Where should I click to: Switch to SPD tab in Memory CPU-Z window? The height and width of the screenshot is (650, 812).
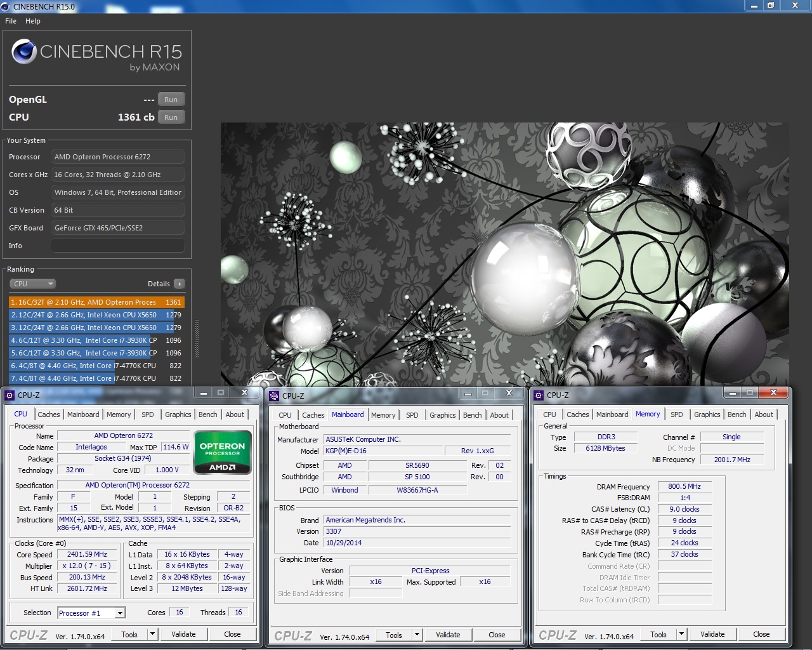pos(677,415)
